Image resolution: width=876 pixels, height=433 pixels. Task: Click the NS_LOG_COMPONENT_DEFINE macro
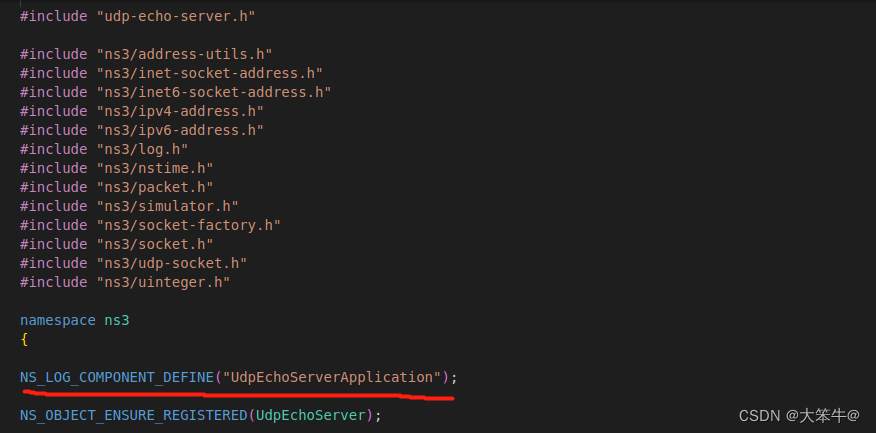point(117,378)
